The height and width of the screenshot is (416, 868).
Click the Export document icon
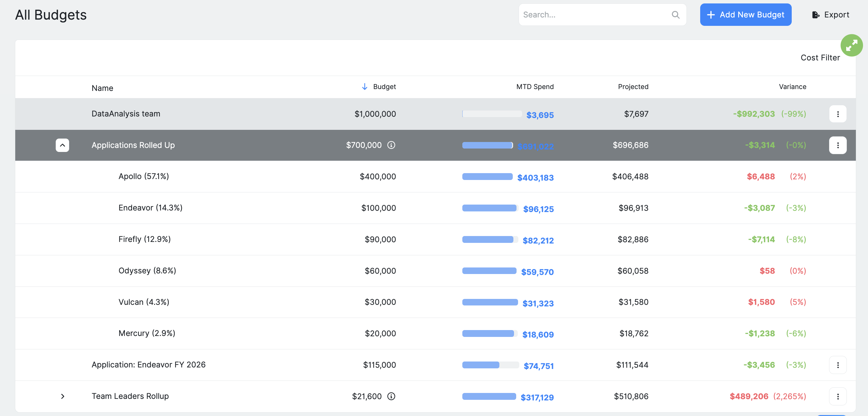point(816,15)
